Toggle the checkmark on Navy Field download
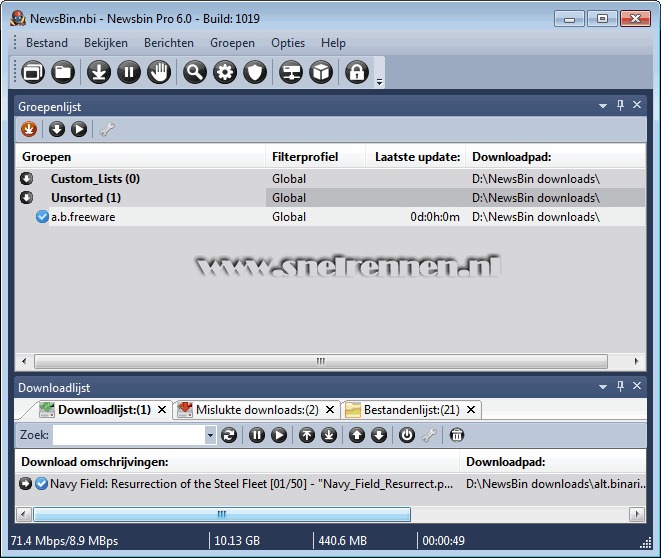The width and height of the screenshot is (661, 558). coord(41,484)
